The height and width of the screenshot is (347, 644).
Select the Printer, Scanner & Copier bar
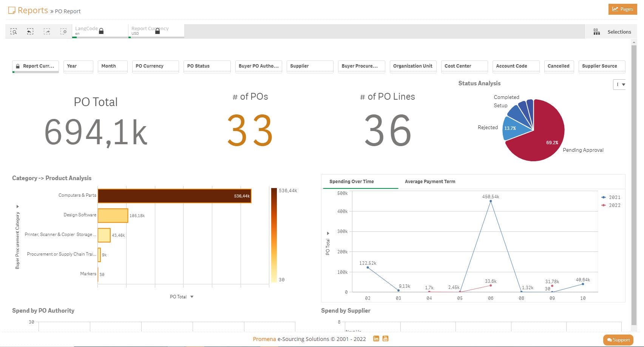click(104, 235)
